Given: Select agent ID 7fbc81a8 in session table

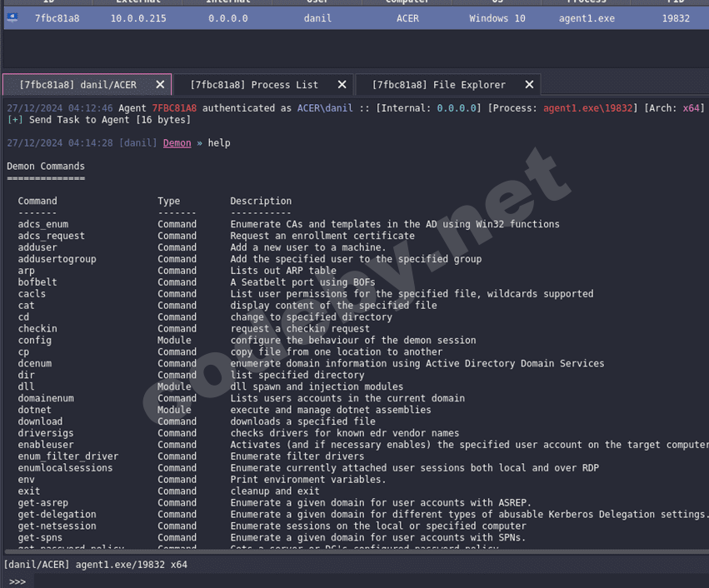Looking at the screenshot, I should point(57,18).
